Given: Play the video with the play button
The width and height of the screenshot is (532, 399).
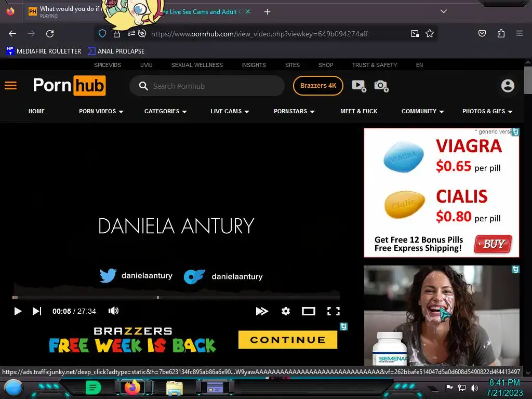Looking at the screenshot, I should [18, 311].
